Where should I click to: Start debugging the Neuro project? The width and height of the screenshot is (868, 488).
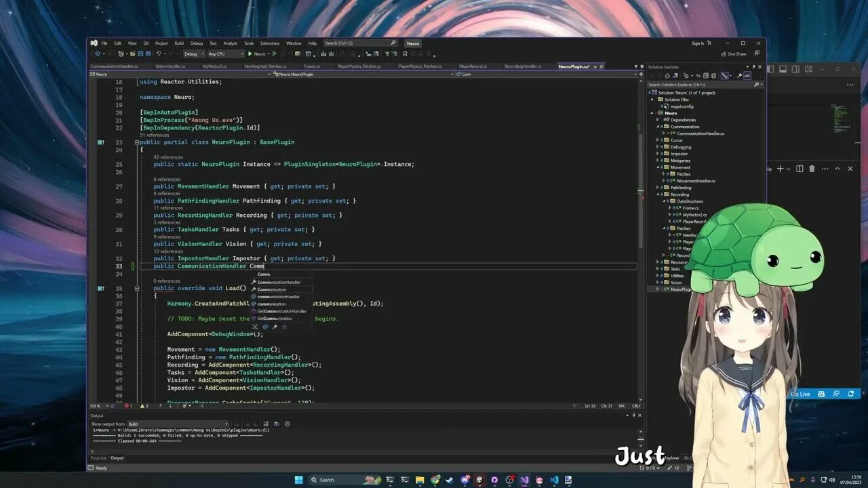pyautogui.click(x=256, y=54)
